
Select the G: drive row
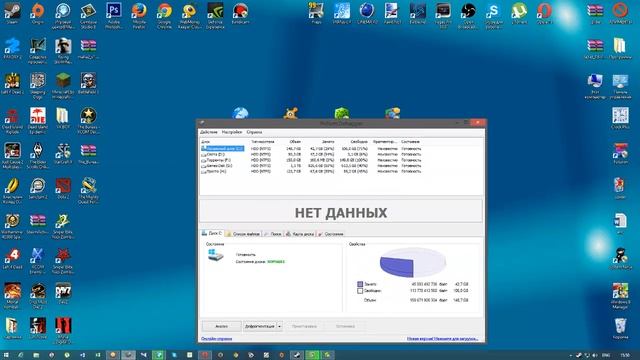click(x=311, y=166)
